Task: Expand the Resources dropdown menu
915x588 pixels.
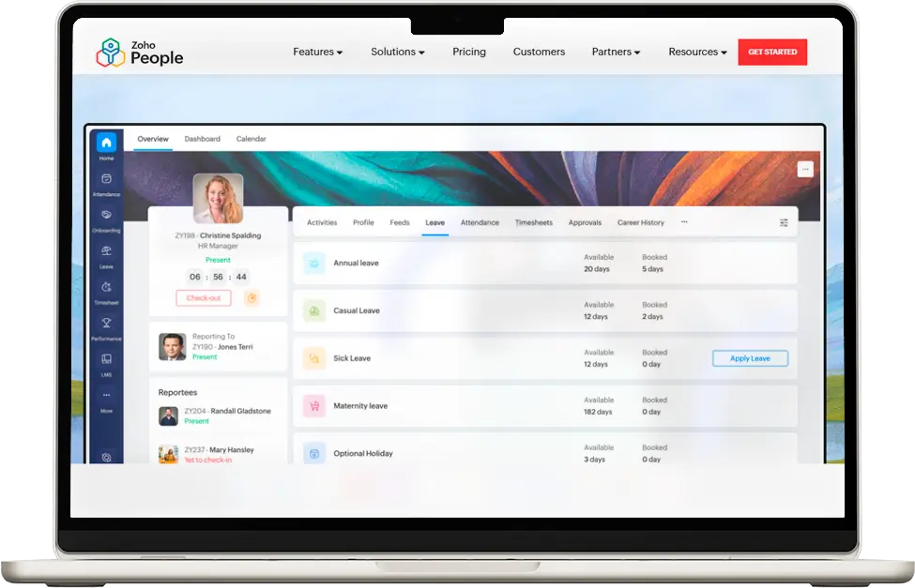Action: pos(696,52)
